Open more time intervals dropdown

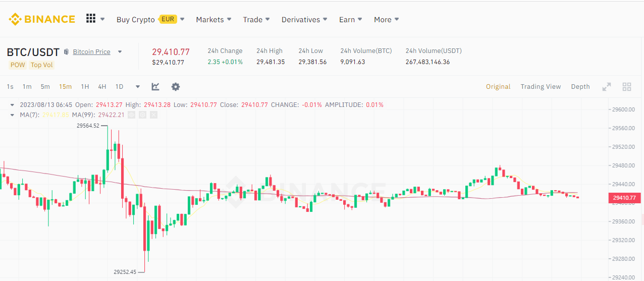click(138, 87)
